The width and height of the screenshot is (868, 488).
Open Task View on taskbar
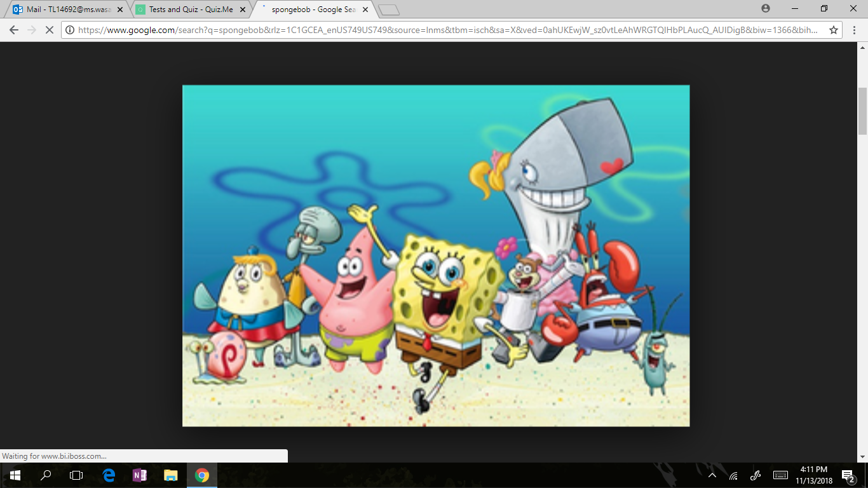click(76, 475)
